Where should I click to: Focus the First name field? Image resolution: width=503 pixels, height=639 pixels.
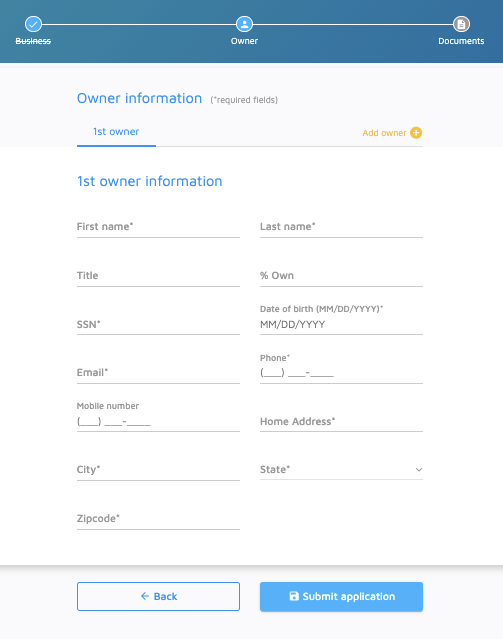click(x=158, y=227)
